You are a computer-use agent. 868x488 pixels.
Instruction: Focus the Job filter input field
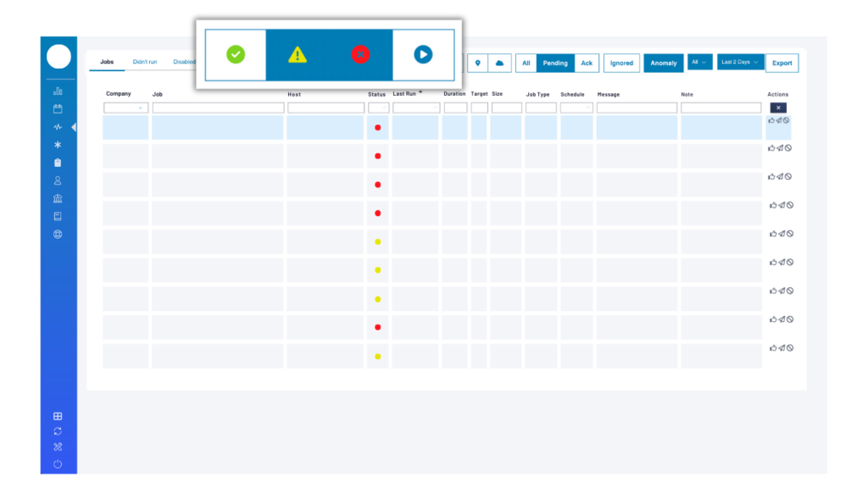[x=218, y=108]
